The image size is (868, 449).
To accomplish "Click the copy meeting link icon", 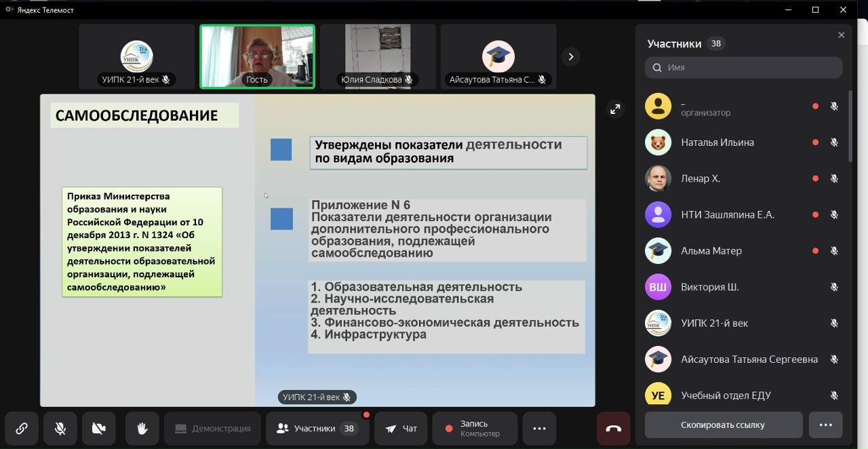I will (x=22, y=429).
